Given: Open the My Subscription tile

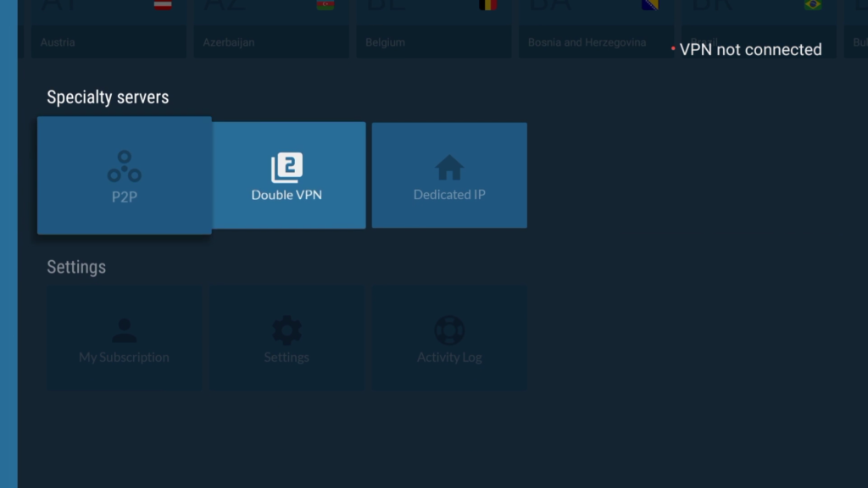Looking at the screenshot, I should [124, 338].
